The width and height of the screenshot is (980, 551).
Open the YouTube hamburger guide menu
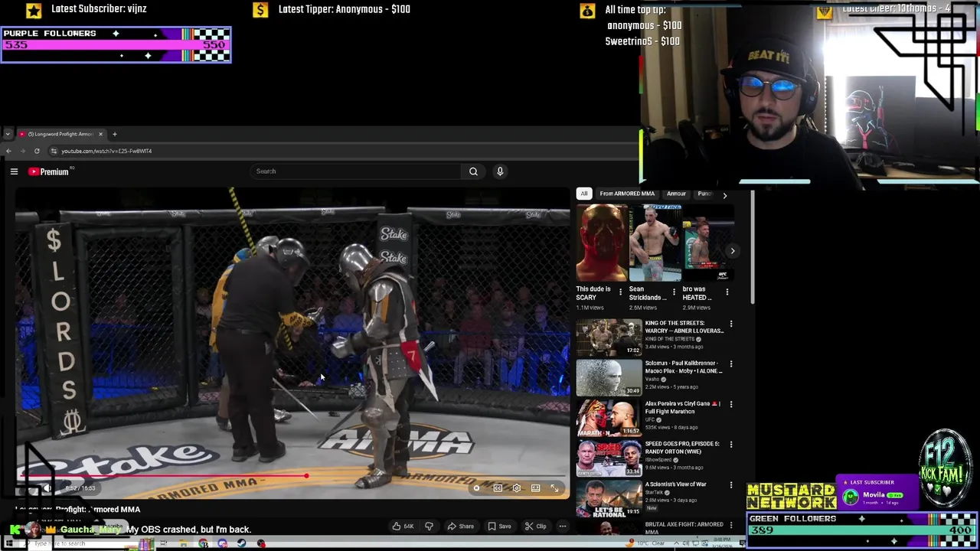point(14,171)
